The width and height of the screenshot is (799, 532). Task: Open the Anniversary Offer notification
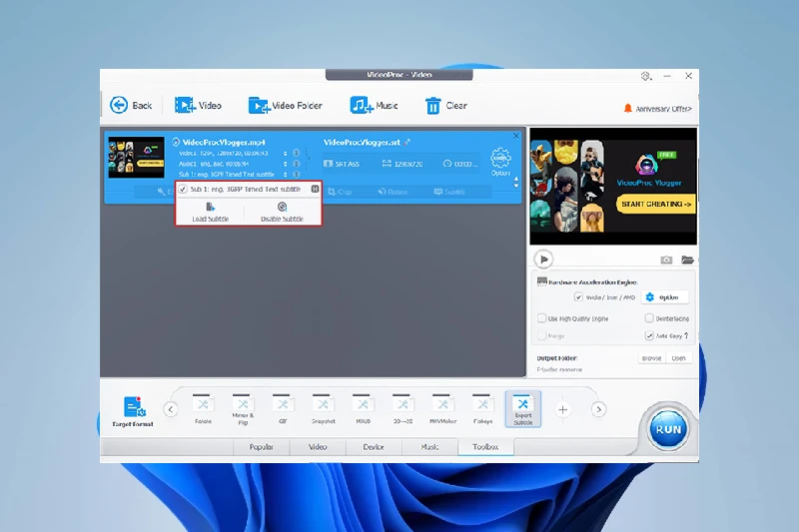(657, 109)
